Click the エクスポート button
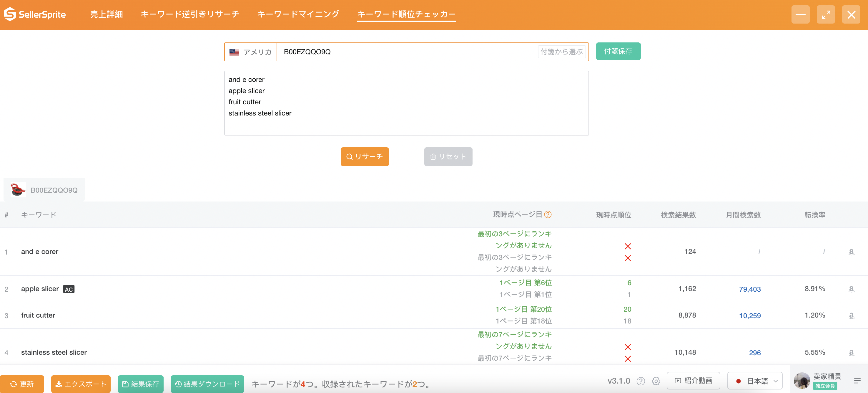 pos(81,384)
